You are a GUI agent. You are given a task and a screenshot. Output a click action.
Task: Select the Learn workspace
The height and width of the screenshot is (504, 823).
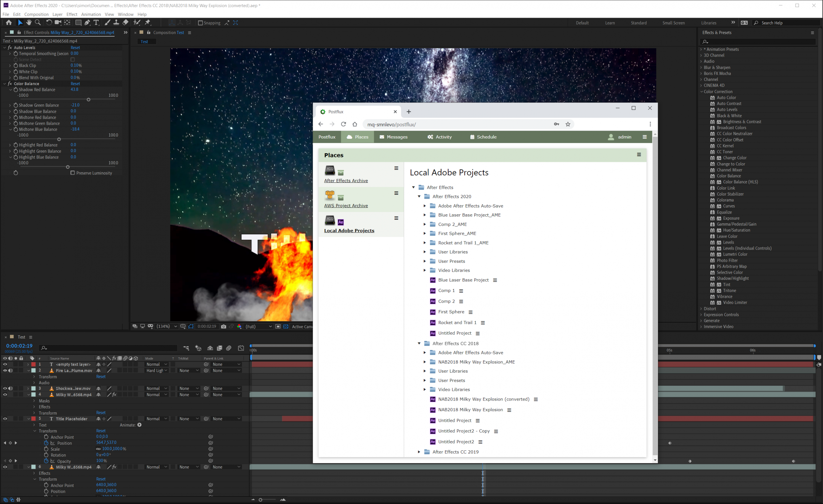[610, 23]
